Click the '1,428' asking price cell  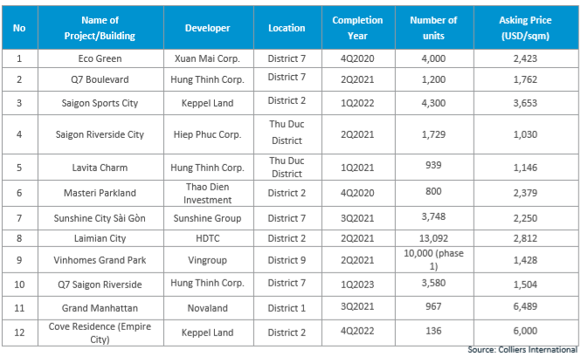pos(526,260)
